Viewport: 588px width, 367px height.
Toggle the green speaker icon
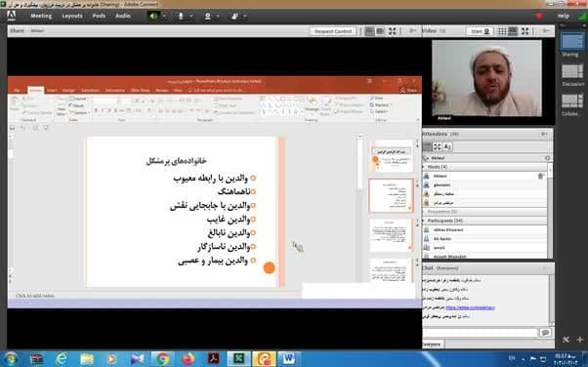coord(153,17)
